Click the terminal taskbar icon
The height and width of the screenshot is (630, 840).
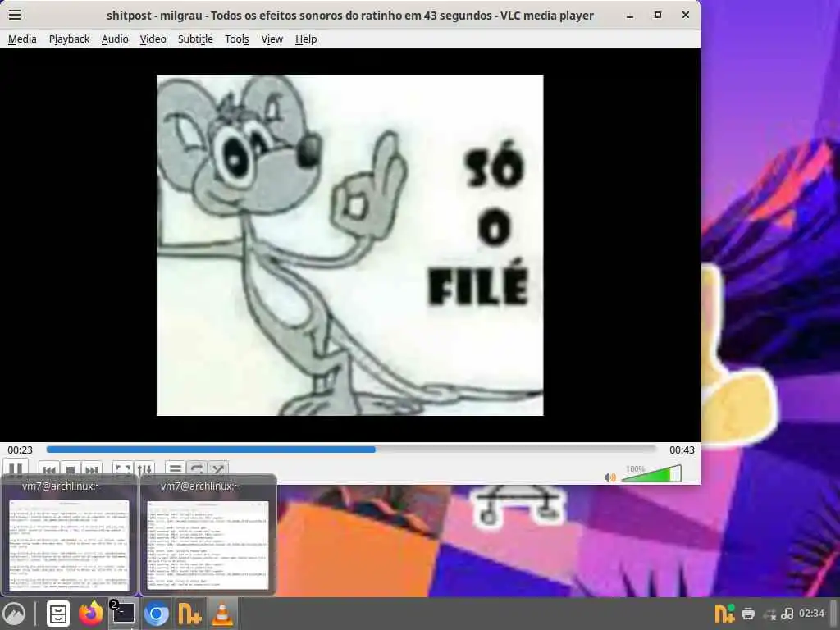pyautogui.click(x=123, y=614)
